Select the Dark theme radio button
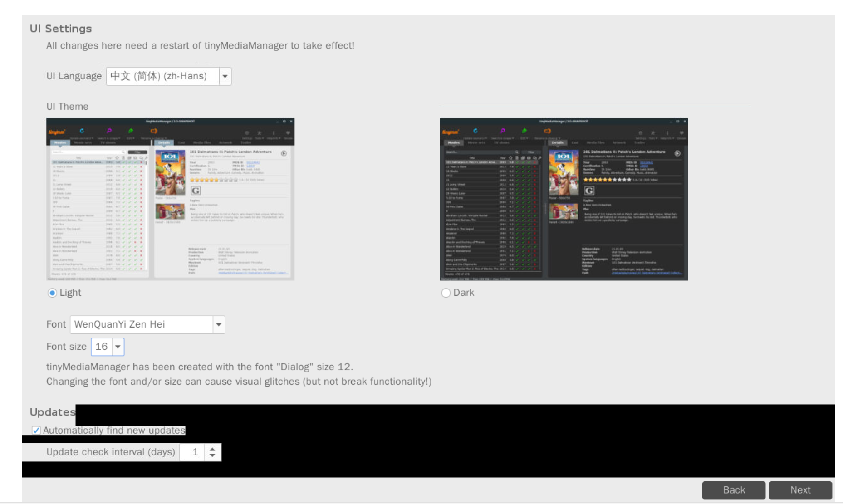Viewport: 843px width, 504px height. [x=446, y=293]
